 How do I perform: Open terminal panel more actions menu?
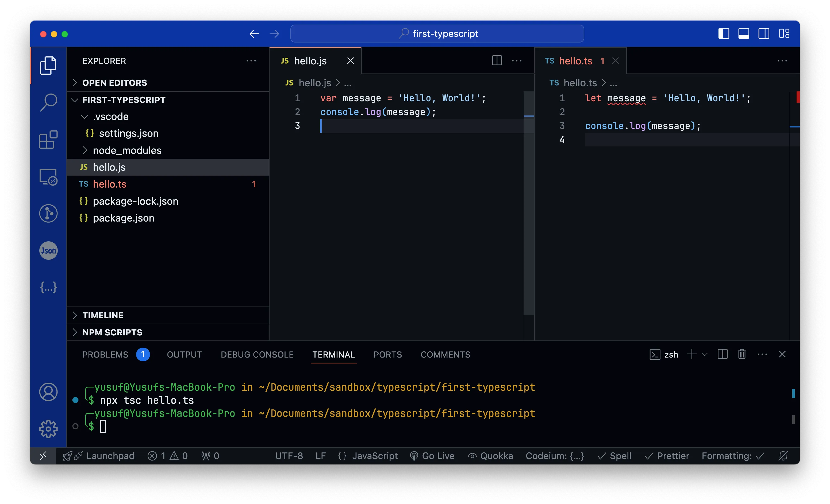point(762,354)
